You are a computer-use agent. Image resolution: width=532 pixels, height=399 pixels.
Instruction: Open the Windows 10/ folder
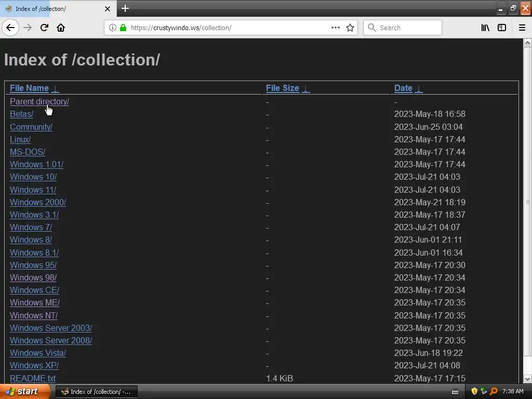click(x=33, y=177)
